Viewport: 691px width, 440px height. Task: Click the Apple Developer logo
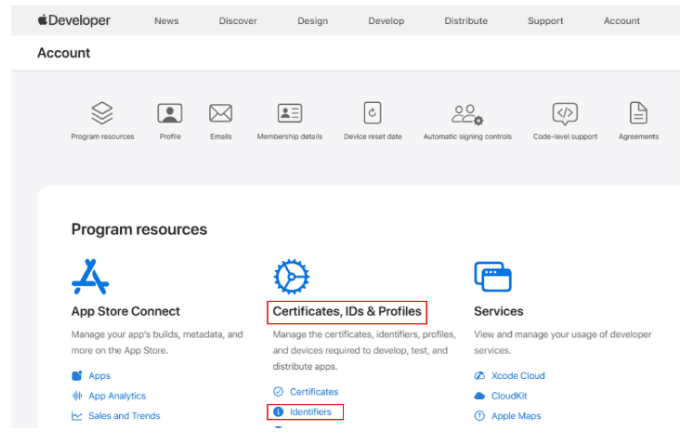(74, 20)
